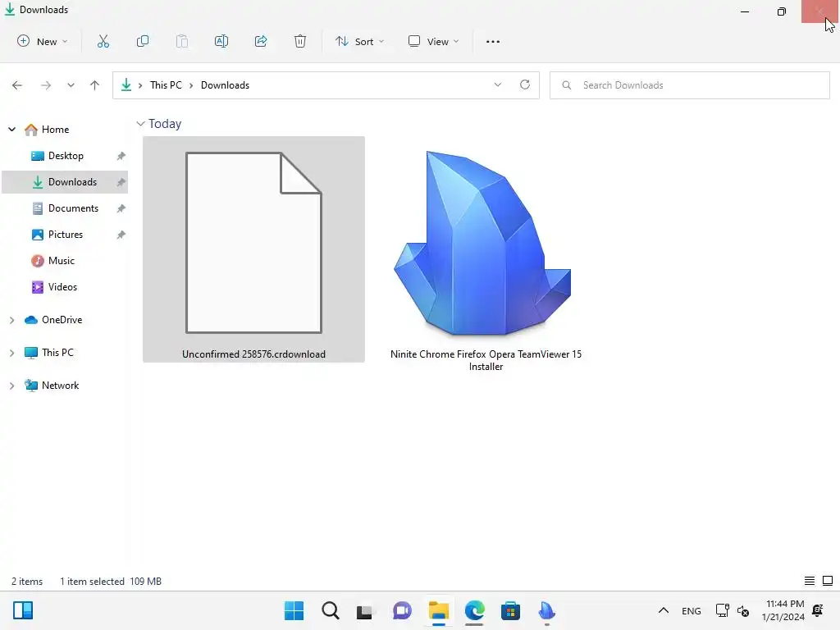The height and width of the screenshot is (630, 840).
Task: Refresh the Downloads folder view
Action: 525,84
